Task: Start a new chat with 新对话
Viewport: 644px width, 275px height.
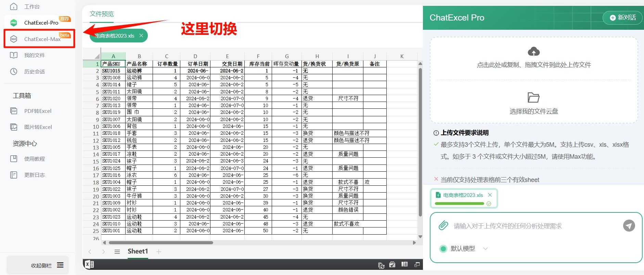Action: (x=623, y=17)
